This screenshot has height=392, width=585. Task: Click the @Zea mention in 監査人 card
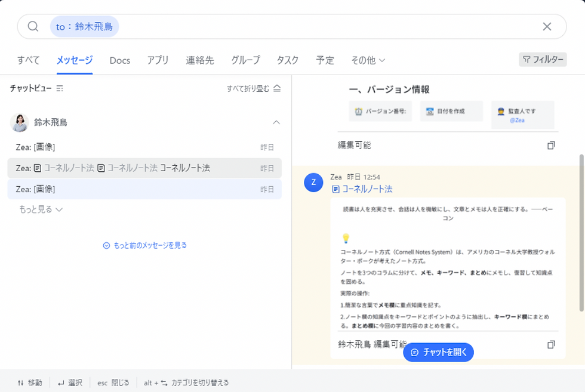(517, 120)
